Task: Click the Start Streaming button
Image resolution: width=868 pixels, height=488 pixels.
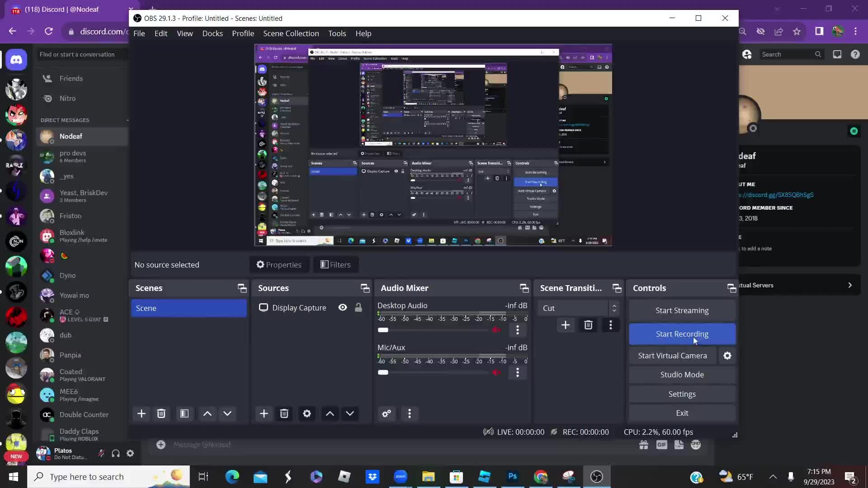Action: point(682,310)
